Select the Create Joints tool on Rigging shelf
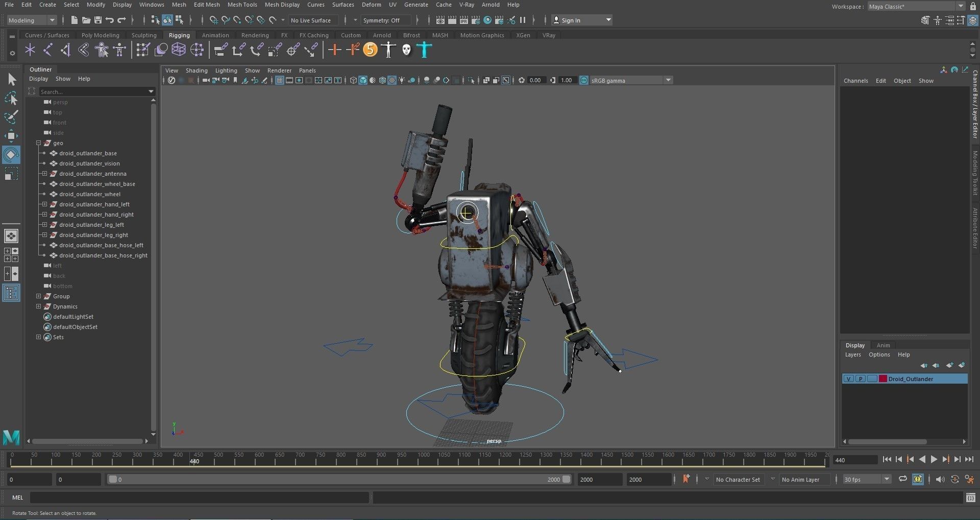The image size is (980, 520). click(x=48, y=50)
